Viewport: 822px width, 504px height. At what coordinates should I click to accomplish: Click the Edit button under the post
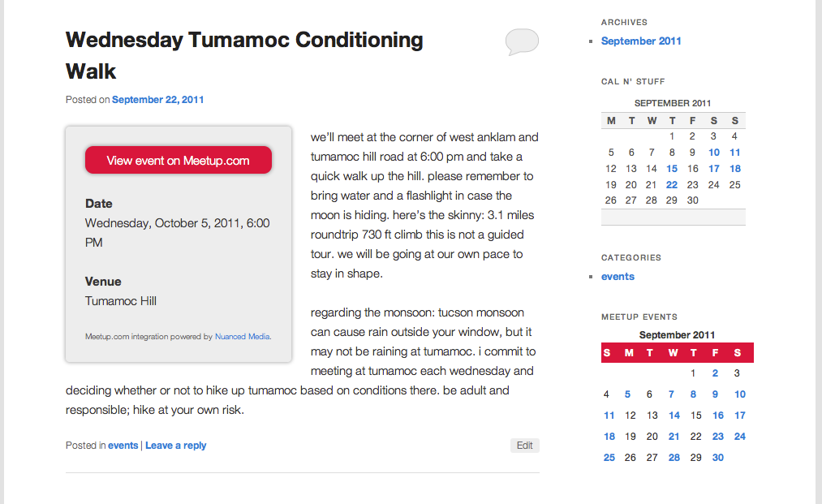pyautogui.click(x=525, y=446)
